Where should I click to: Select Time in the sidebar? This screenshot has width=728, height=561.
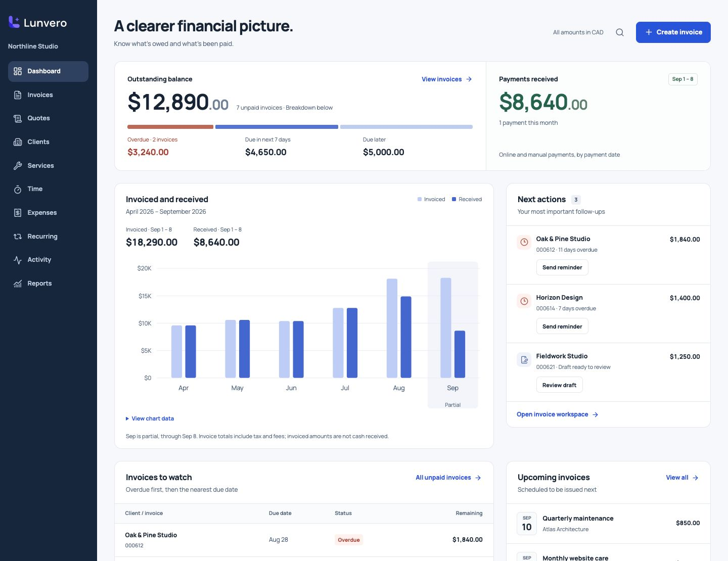point(48,189)
